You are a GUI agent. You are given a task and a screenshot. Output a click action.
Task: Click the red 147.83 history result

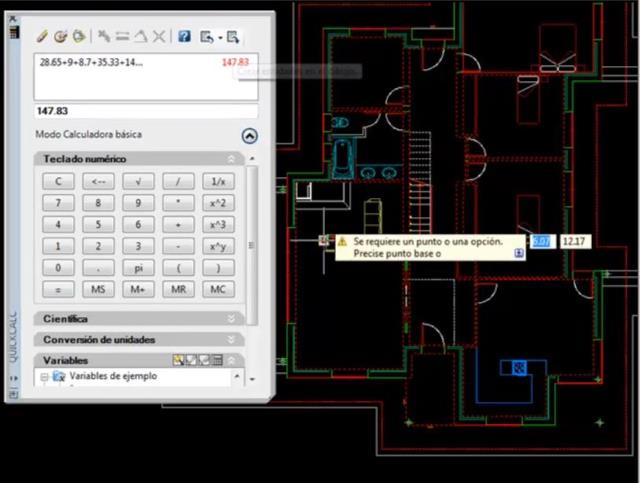[x=235, y=62]
